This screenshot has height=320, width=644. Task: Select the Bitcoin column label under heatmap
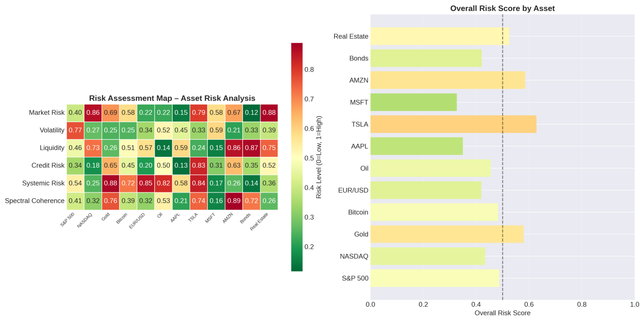pos(122,219)
